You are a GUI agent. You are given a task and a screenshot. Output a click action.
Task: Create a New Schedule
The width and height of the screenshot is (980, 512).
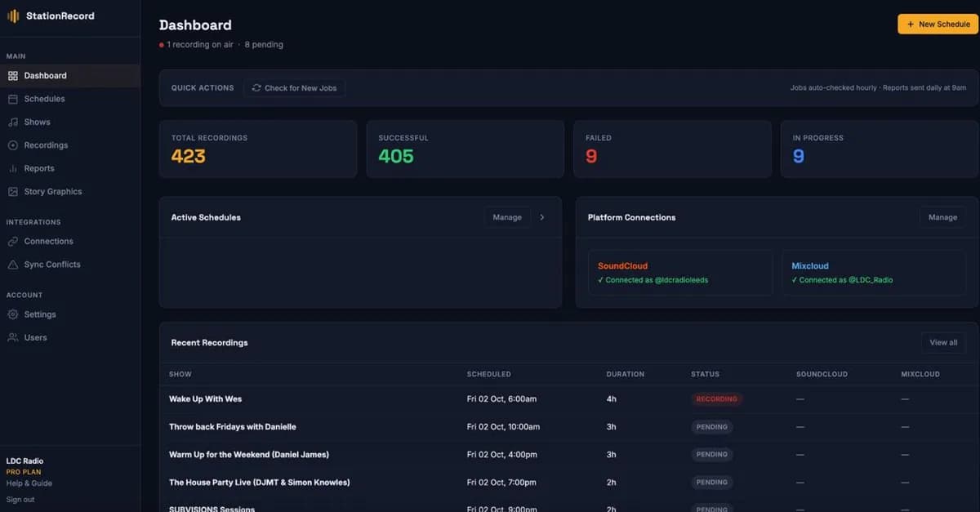938,24
